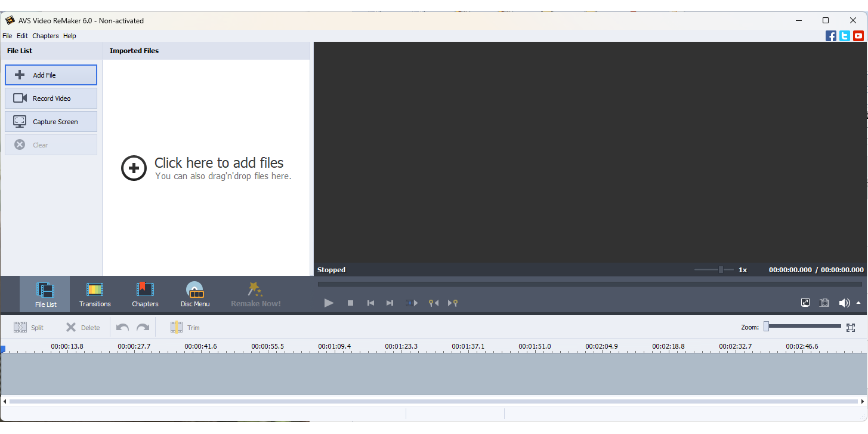Click the Imported Files header

pos(134,51)
